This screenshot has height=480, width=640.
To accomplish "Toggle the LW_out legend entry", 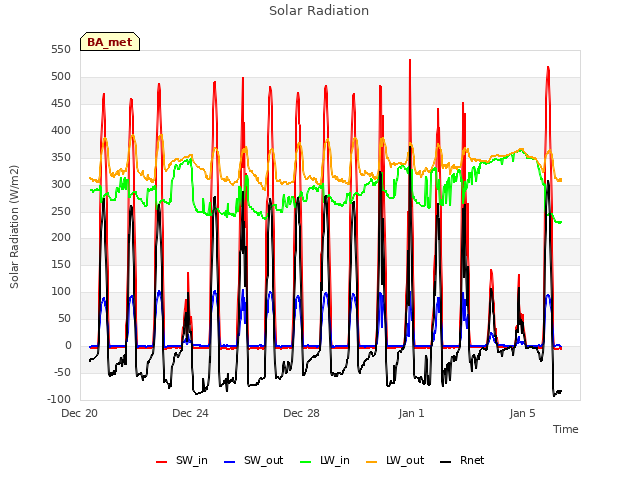I will (x=395, y=460).
